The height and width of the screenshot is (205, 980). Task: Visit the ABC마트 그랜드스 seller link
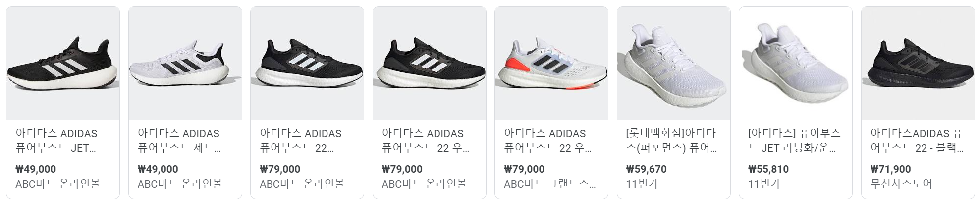[550, 184]
